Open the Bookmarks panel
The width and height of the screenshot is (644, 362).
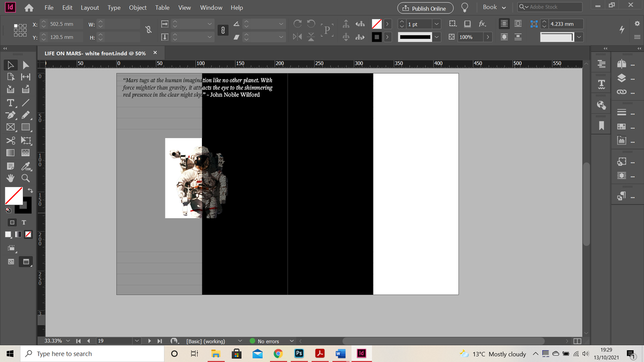pyautogui.click(x=601, y=126)
